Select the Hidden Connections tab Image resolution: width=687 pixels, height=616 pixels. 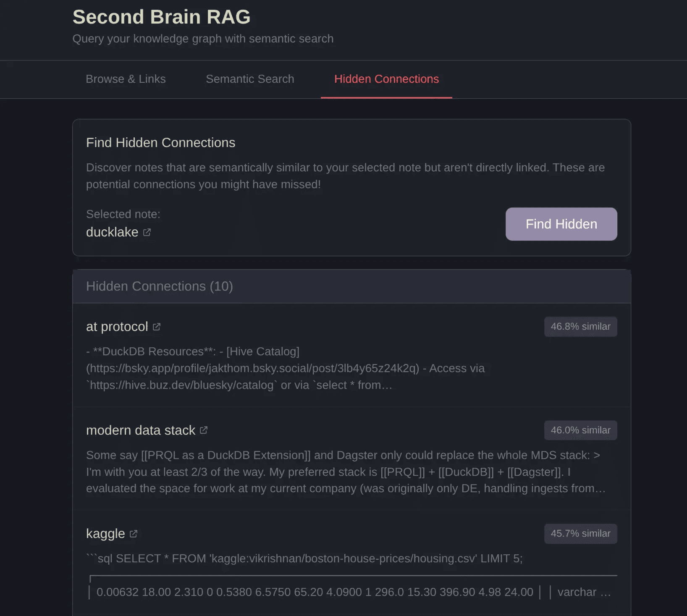[386, 79]
